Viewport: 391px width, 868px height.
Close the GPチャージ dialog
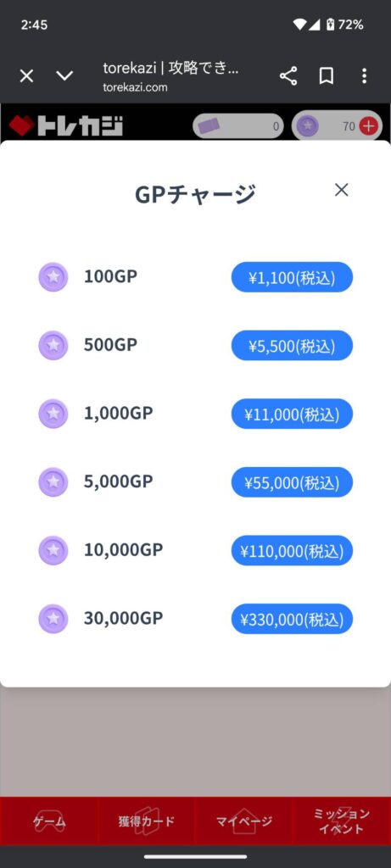click(342, 190)
